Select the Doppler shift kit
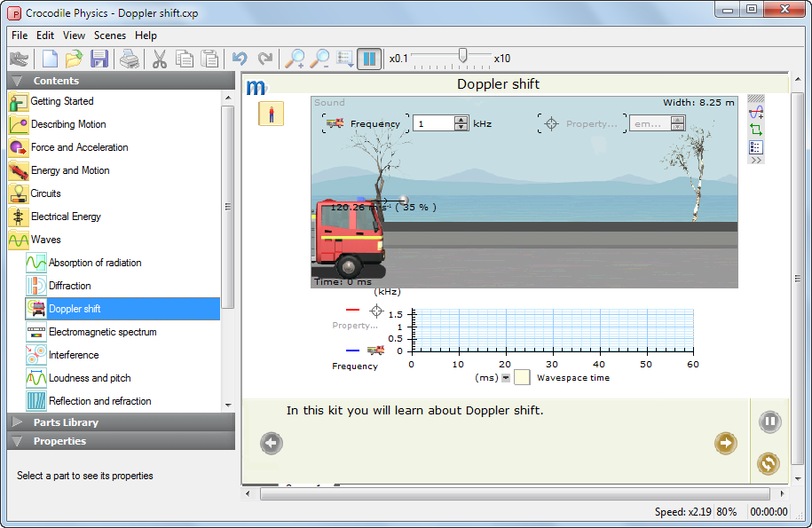 point(122,309)
